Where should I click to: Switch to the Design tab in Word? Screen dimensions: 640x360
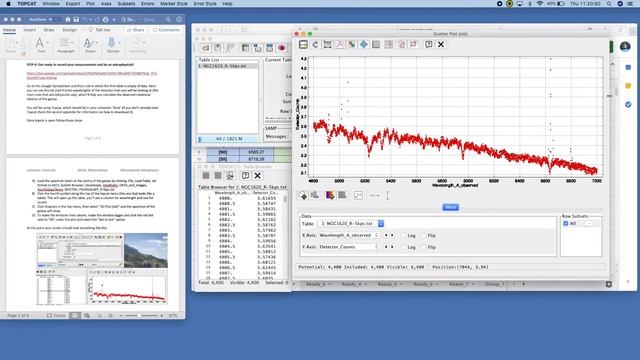click(x=69, y=30)
